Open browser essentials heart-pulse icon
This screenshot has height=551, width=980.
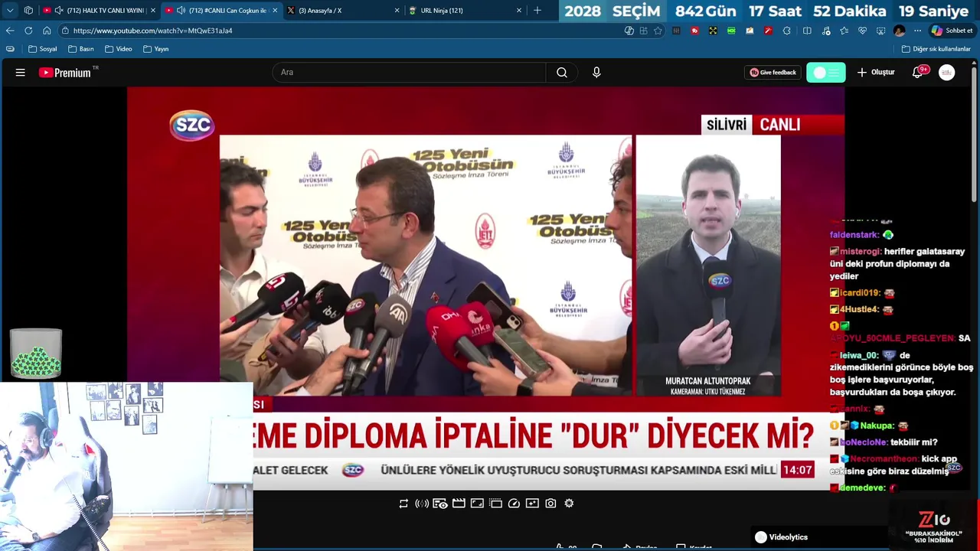tap(862, 31)
